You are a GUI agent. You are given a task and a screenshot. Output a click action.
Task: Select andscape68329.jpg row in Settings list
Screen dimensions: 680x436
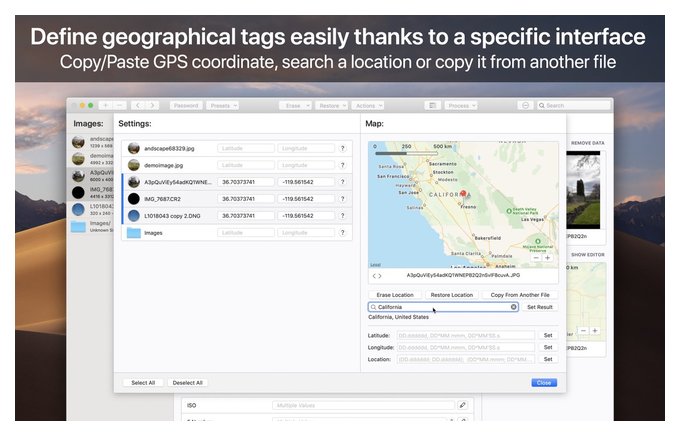pyautogui.click(x=237, y=148)
